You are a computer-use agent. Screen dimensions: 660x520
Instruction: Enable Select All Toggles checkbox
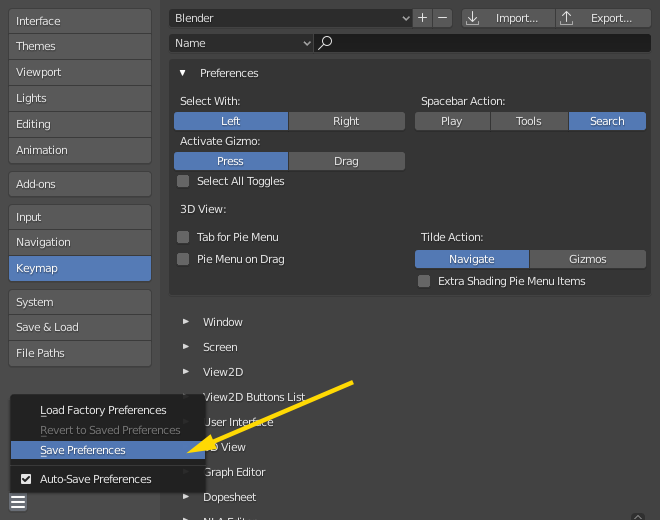(183, 181)
